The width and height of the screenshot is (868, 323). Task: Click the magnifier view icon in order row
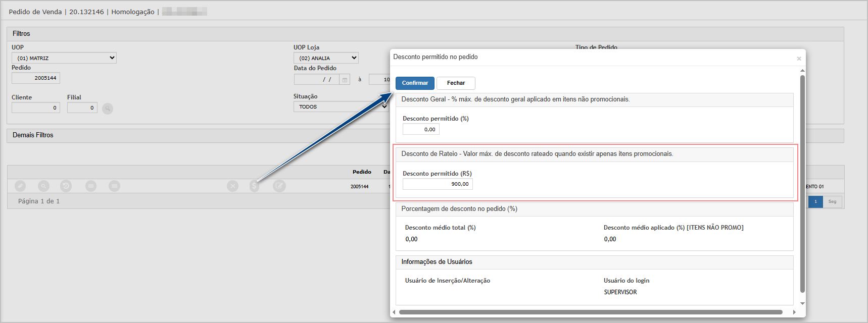click(x=43, y=186)
